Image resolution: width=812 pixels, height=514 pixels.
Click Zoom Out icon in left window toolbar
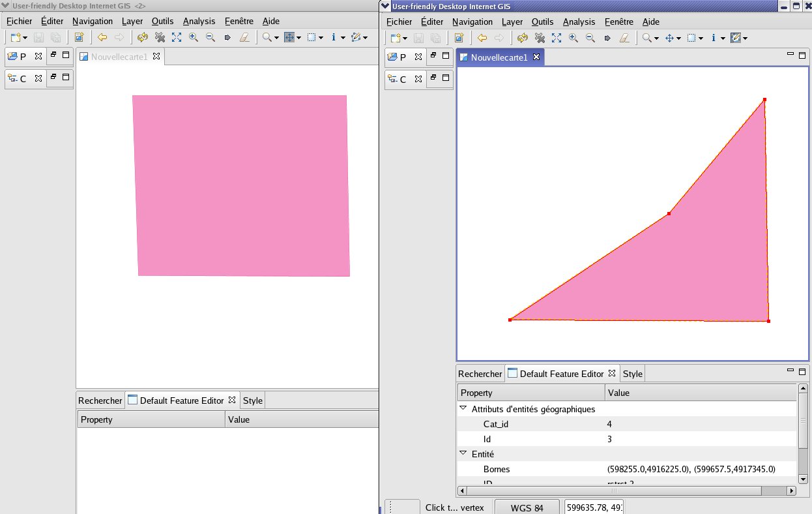[210, 37]
